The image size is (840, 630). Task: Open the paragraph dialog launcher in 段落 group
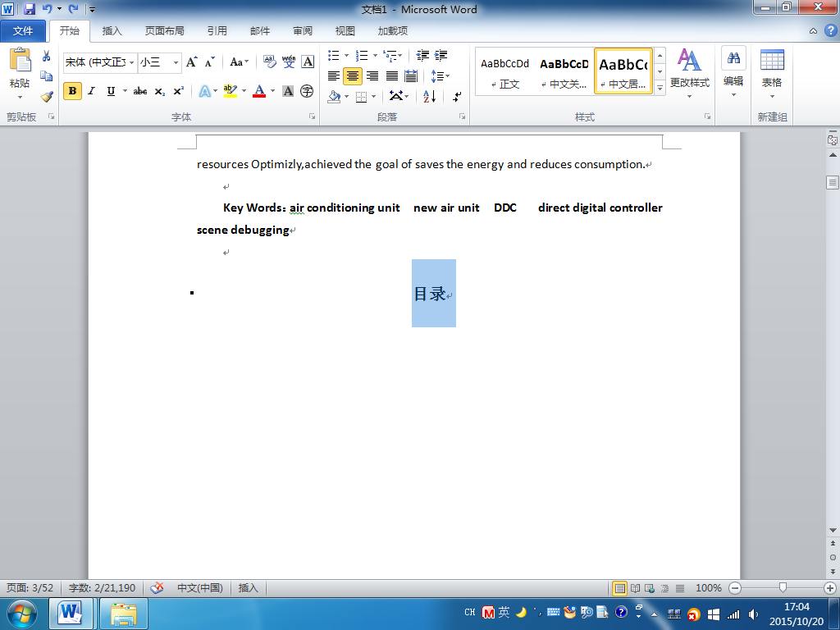point(462,116)
